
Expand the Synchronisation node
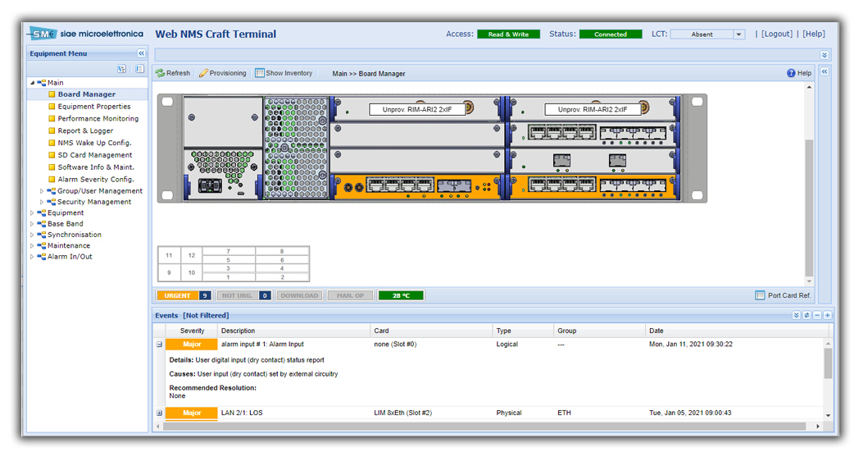tap(32, 235)
